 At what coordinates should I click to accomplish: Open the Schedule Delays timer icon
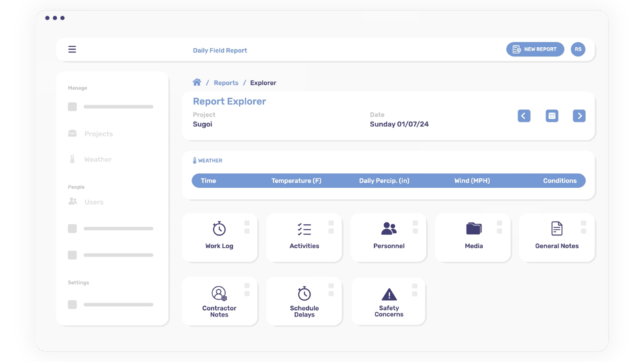304,293
